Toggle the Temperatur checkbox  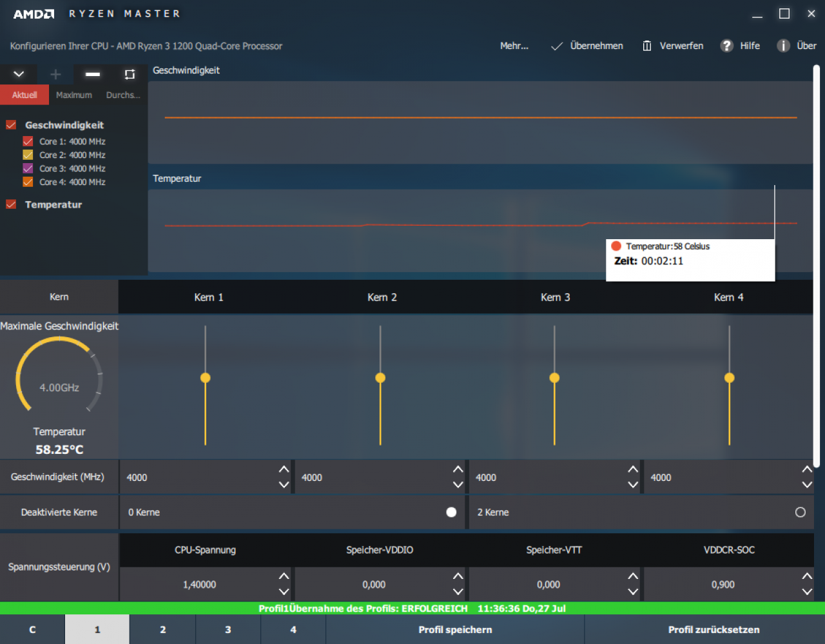point(11,204)
